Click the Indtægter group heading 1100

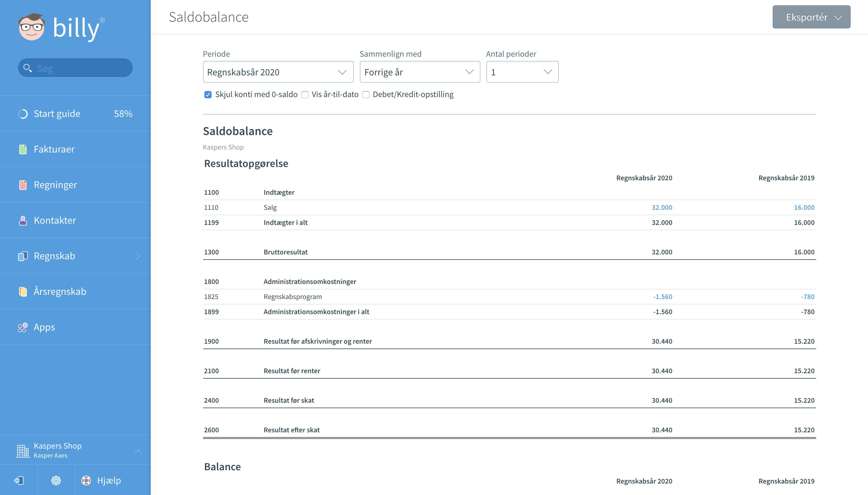click(x=279, y=192)
